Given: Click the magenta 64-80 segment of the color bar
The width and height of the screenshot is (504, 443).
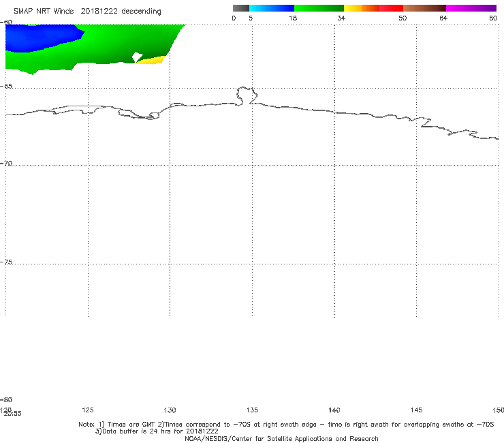Looking at the screenshot, I should click(471, 8).
